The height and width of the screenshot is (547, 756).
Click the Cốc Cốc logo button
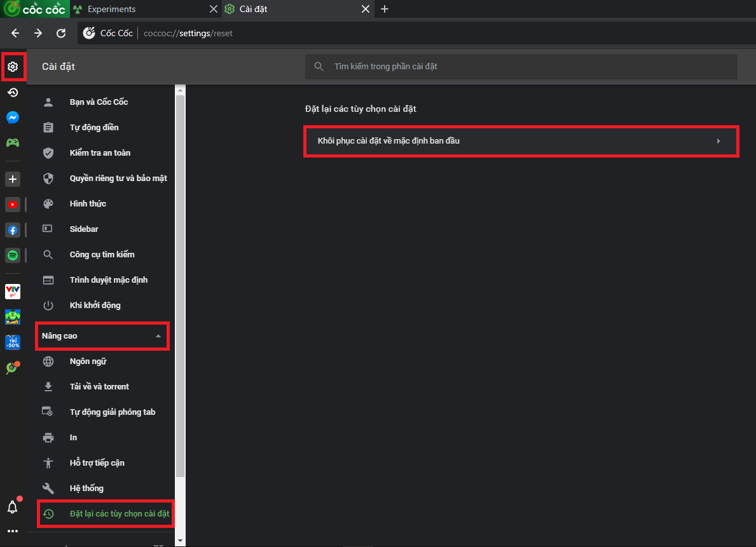(35, 9)
